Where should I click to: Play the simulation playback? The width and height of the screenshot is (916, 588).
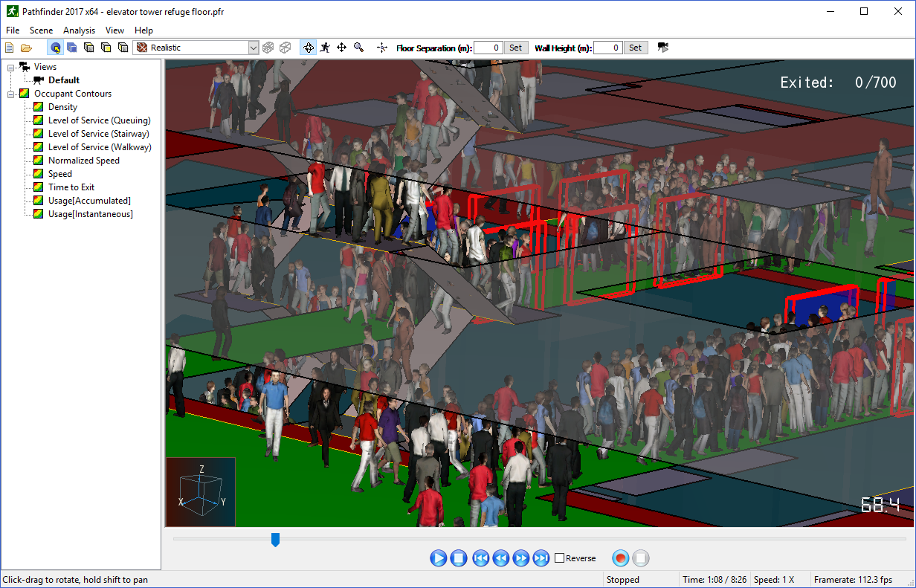click(x=438, y=558)
